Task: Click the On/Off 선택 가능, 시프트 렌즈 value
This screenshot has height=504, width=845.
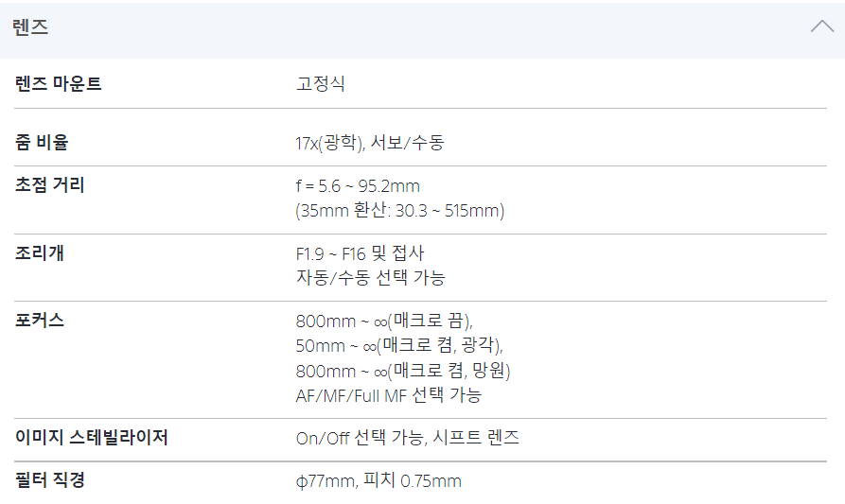Action: 407,438
